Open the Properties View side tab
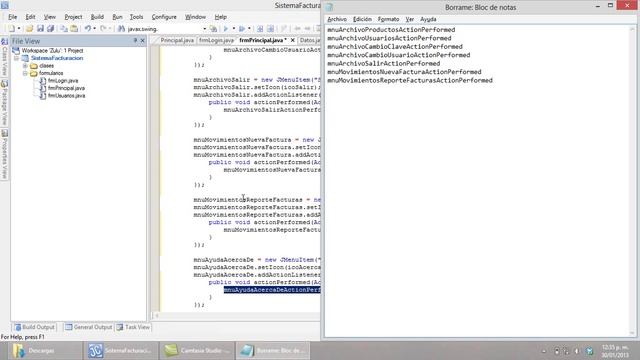640x360 pixels. tap(4, 154)
